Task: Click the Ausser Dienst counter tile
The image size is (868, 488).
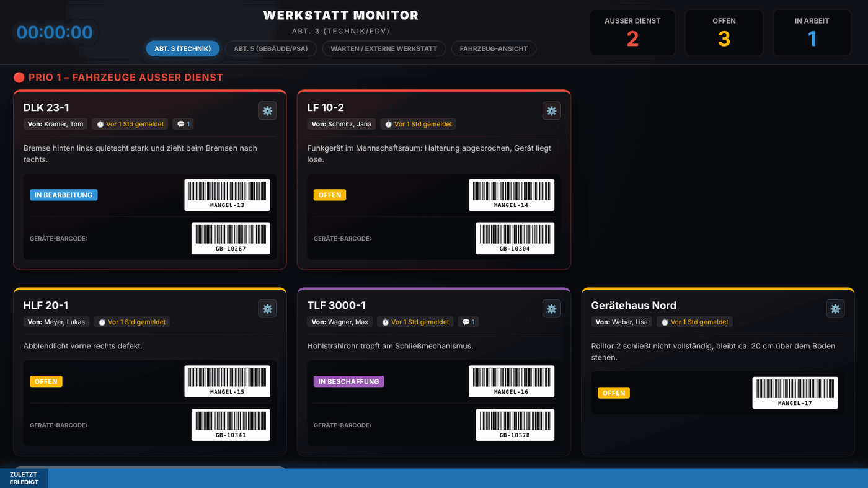Action: [632, 33]
